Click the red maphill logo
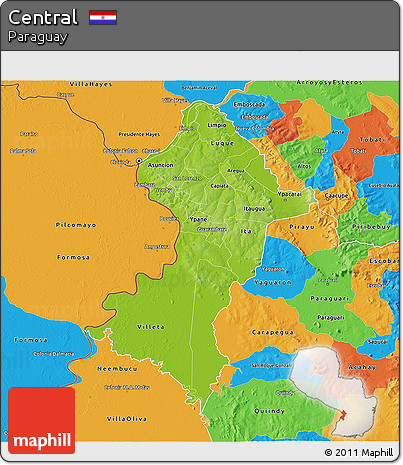Screen dimensions: 403x465 point(42,420)
